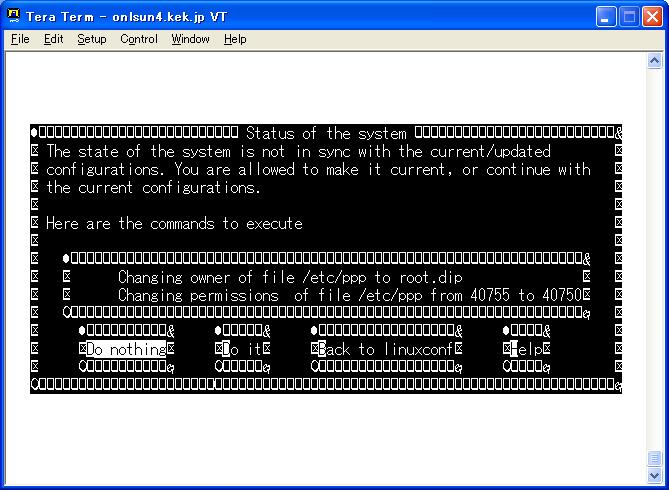Click the Help button in the dialog
The height and width of the screenshot is (490, 669).
point(526,350)
